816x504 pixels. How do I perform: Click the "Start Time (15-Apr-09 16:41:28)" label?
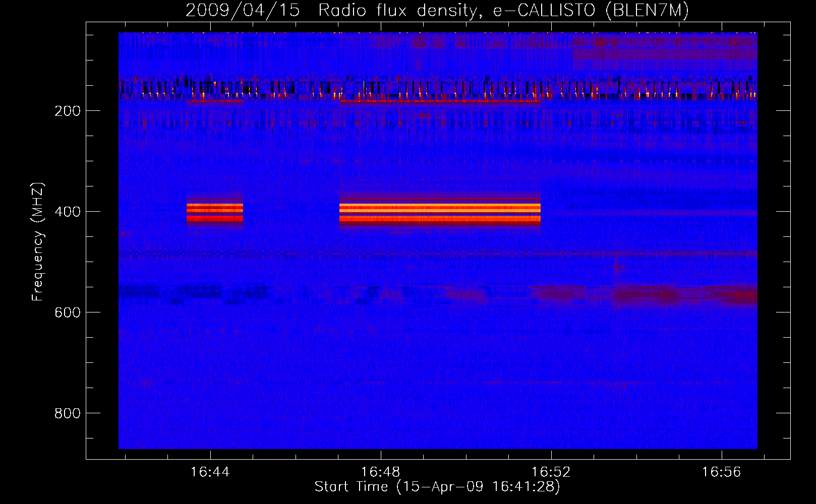click(437, 487)
